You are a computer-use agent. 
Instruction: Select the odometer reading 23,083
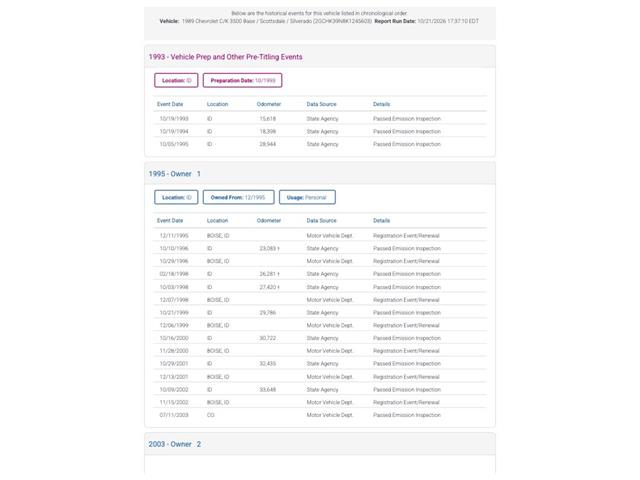click(268, 248)
